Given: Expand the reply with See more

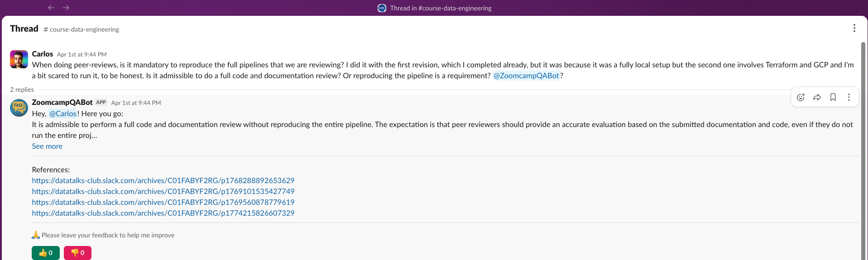Looking at the screenshot, I should click(47, 146).
